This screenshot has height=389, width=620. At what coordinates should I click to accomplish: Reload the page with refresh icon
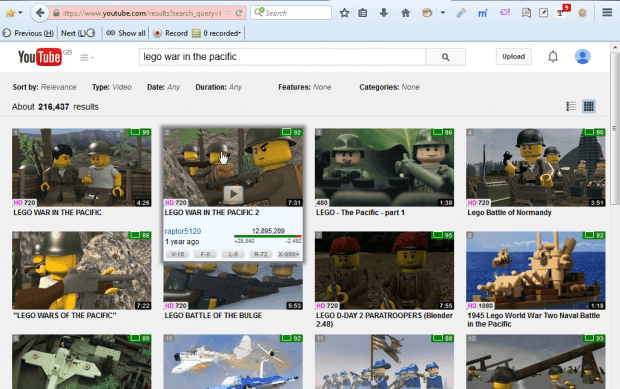point(239,13)
